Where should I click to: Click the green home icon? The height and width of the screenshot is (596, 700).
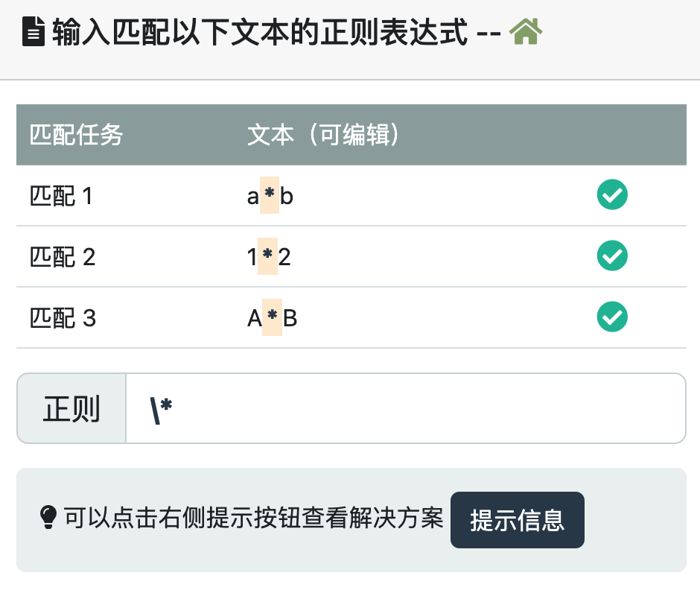pos(526,33)
